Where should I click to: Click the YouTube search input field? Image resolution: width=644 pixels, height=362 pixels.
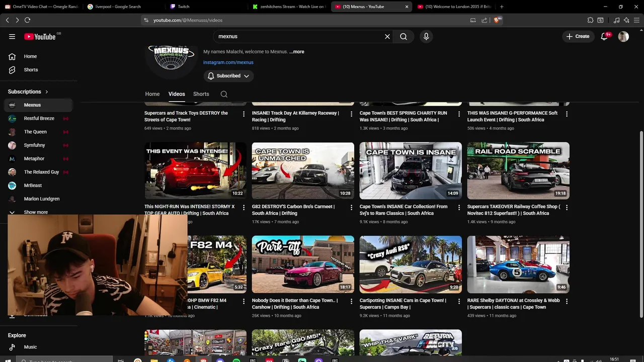coord(299,36)
